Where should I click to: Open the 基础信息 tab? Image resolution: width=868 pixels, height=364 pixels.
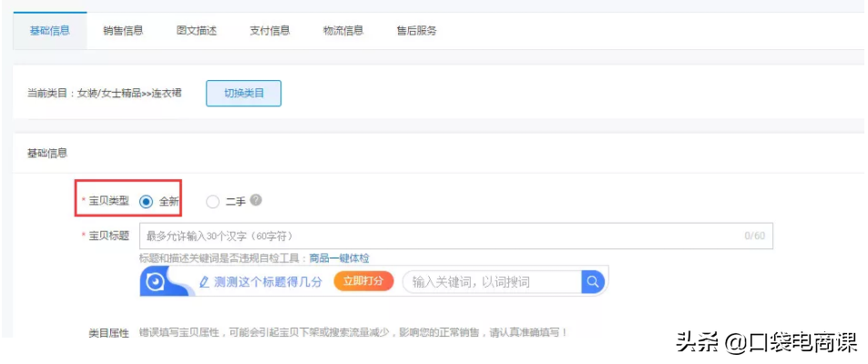pos(50,30)
